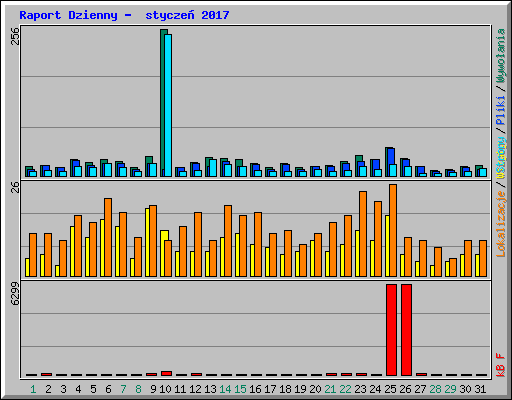Click the day 31 axis label
Image resolution: width=512 pixels, height=400 pixels.
click(x=480, y=389)
